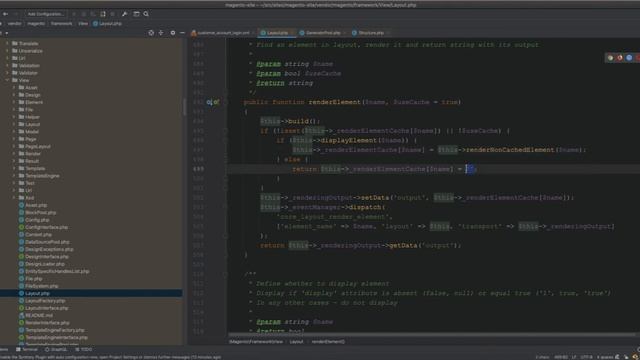Open DataSourcePool.php in the project tree
Viewport: 640px width, 360px height.
coord(44,242)
